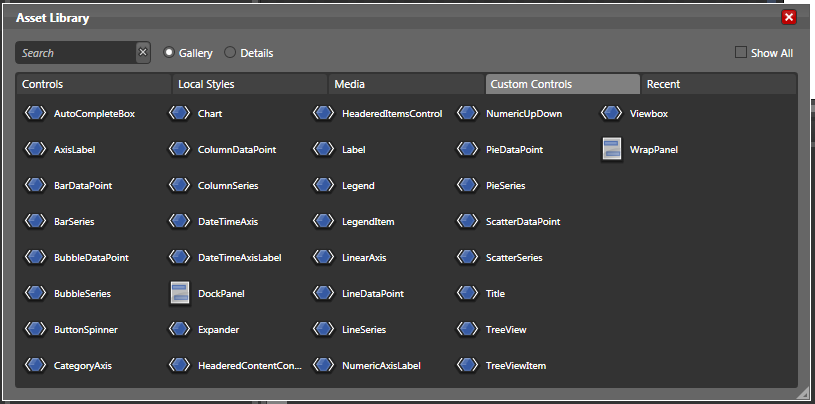Viewport: 815px width, 404px height.
Task: Select the Gallery view radio button
Action: 168,53
